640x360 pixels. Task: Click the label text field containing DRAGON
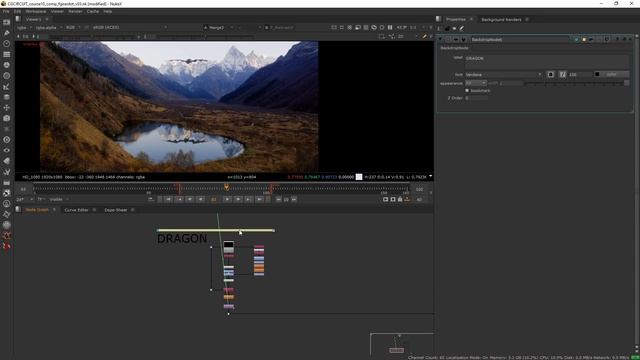click(x=547, y=62)
